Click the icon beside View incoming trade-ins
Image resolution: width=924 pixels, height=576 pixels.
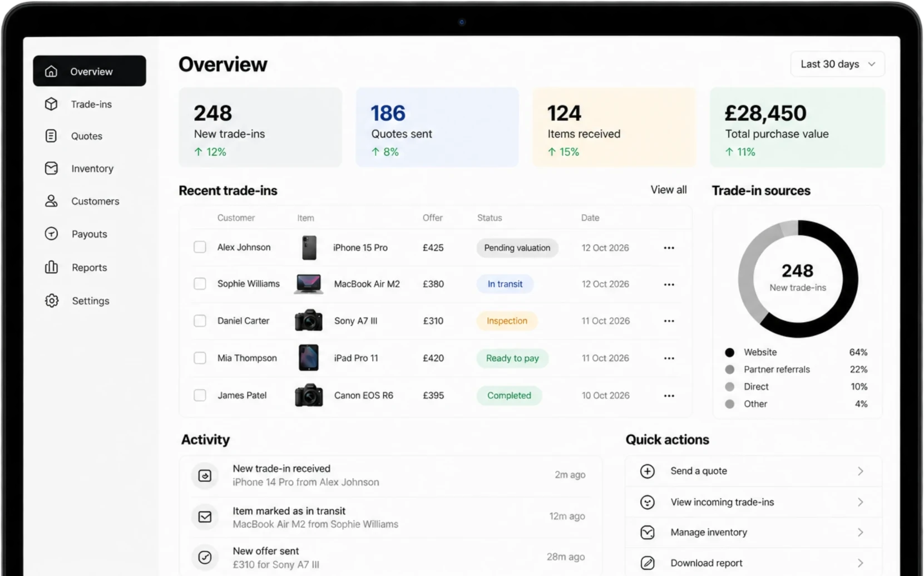click(x=648, y=503)
